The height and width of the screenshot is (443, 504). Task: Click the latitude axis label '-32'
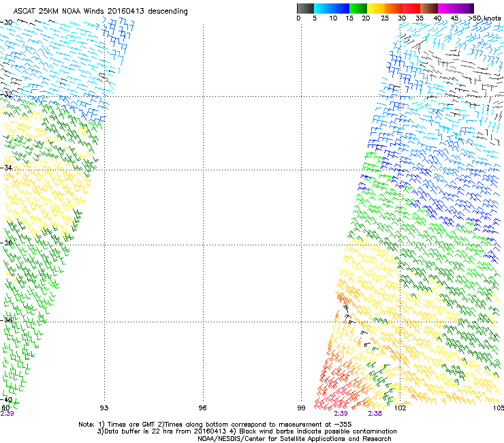click(x=6, y=94)
